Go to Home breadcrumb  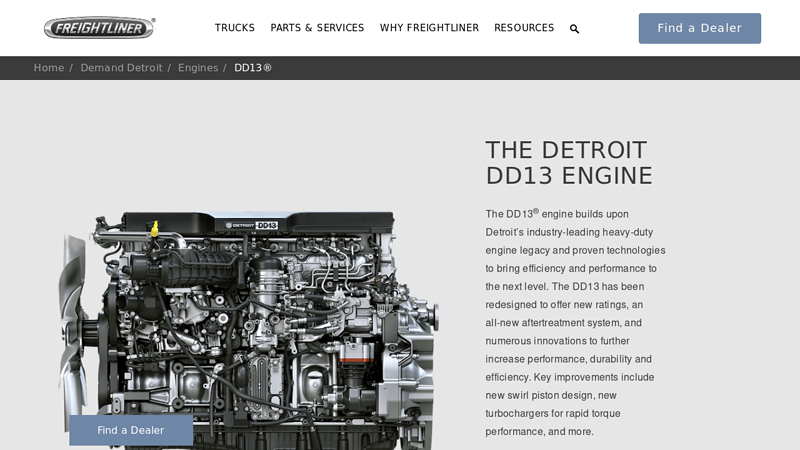pos(49,68)
